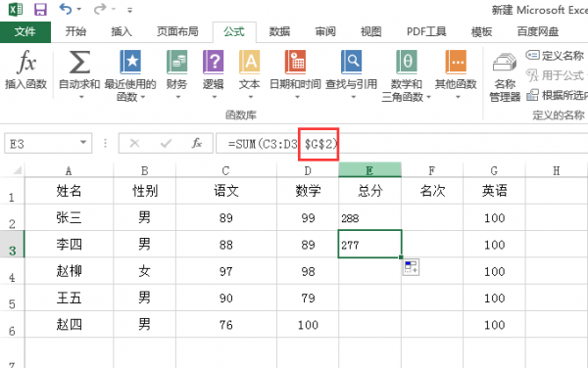Open the Text (文本) functions icon
This screenshot has width=588, height=368.
point(249,62)
